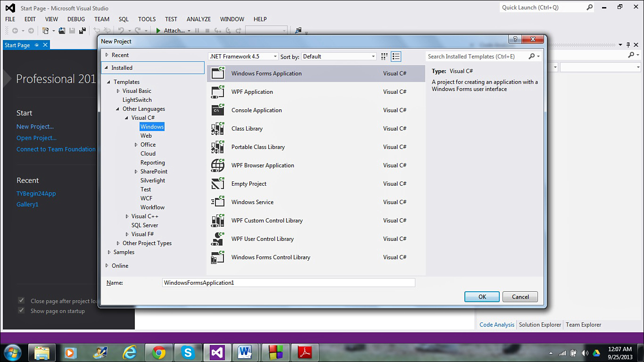Screen dimensions: 644x362
Task: Switch to the Team Explorer tab
Action: (x=584, y=325)
